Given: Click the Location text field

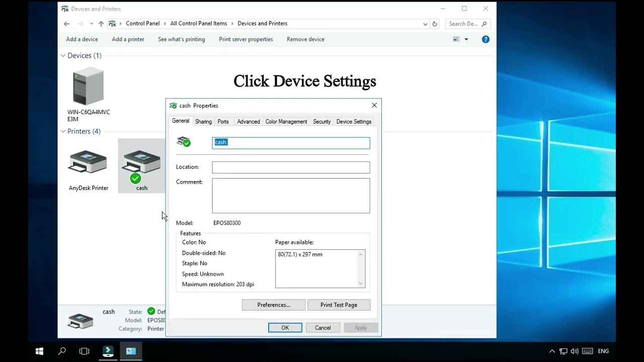Looking at the screenshot, I should (291, 167).
